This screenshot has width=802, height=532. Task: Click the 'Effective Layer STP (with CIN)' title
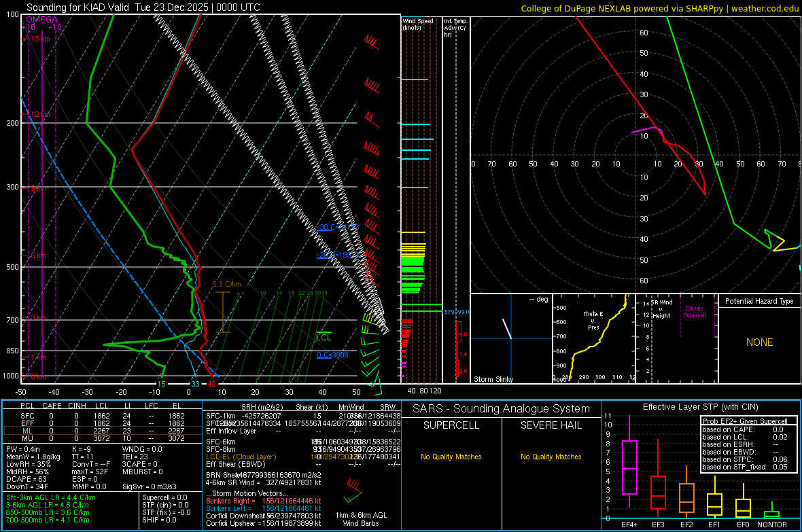pos(700,407)
